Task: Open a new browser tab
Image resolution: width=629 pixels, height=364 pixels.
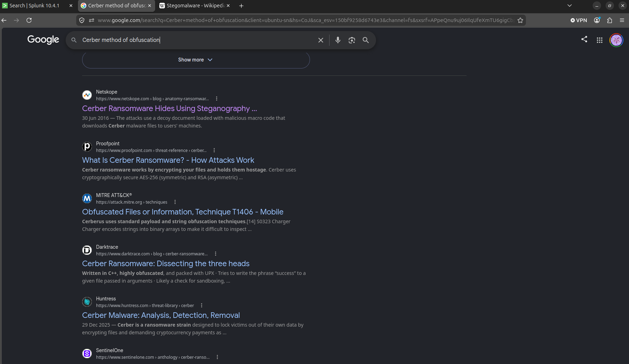Action: 241,6
